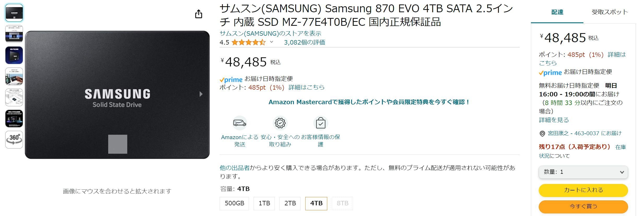Expand the rating breakdown chevron
The image size is (644, 216).
[x=272, y=42]
